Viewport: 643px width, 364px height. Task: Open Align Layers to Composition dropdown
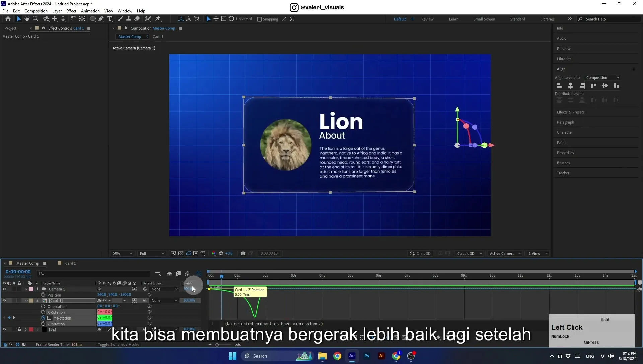click(x=602, y=78)
